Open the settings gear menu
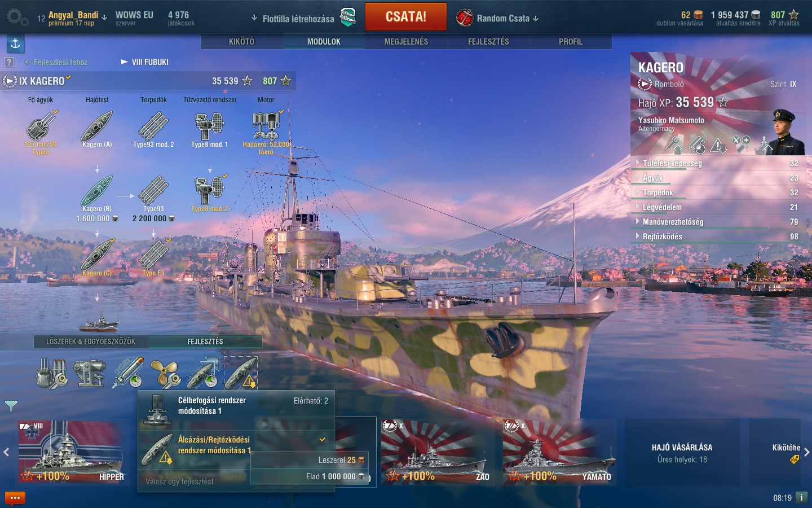The height and width of the screenshot is (508, 812). click(17, 17)
